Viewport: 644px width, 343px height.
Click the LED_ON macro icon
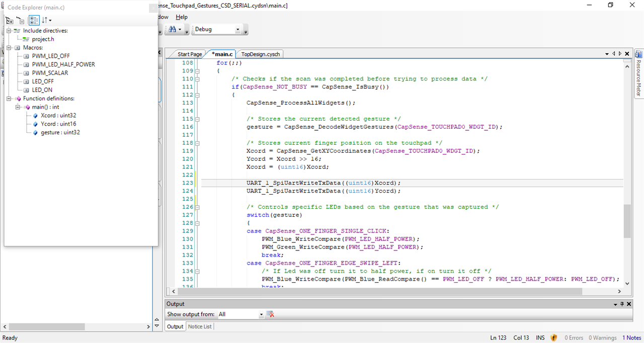[x=26, y=90]
